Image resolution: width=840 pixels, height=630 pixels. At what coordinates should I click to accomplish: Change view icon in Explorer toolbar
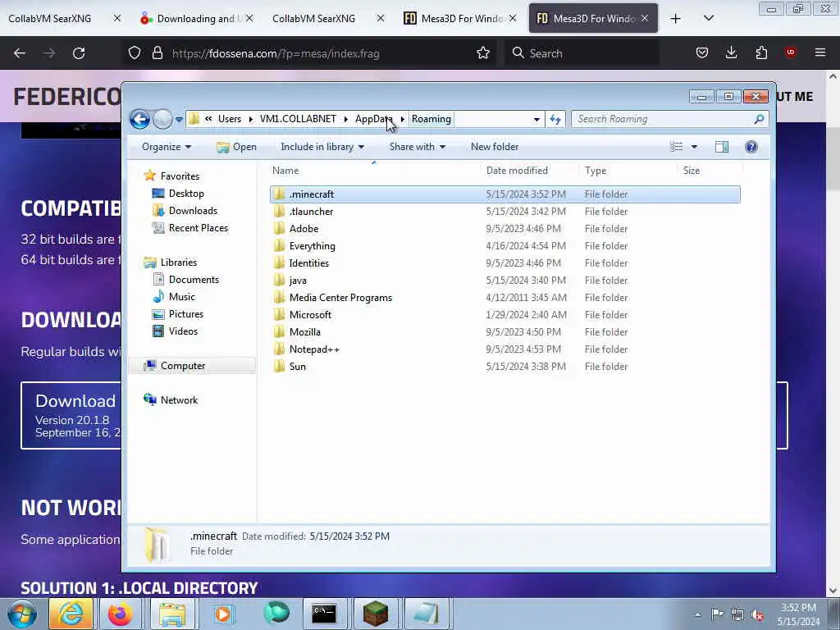(x=677, y=147)
